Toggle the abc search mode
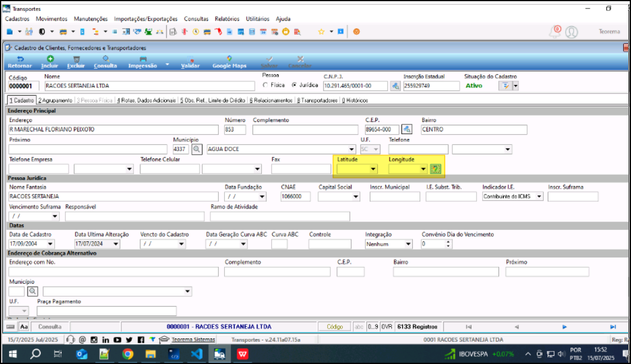631x364 pixels. [x=358, y=327]
